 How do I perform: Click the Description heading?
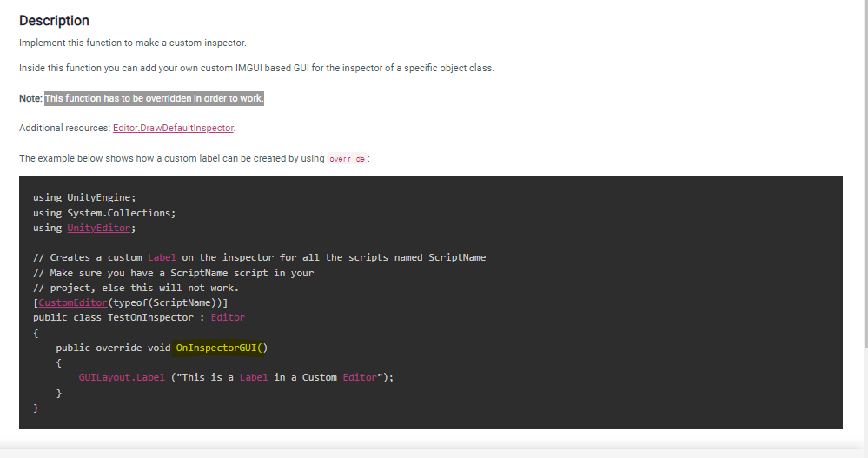tap(54, 21)
